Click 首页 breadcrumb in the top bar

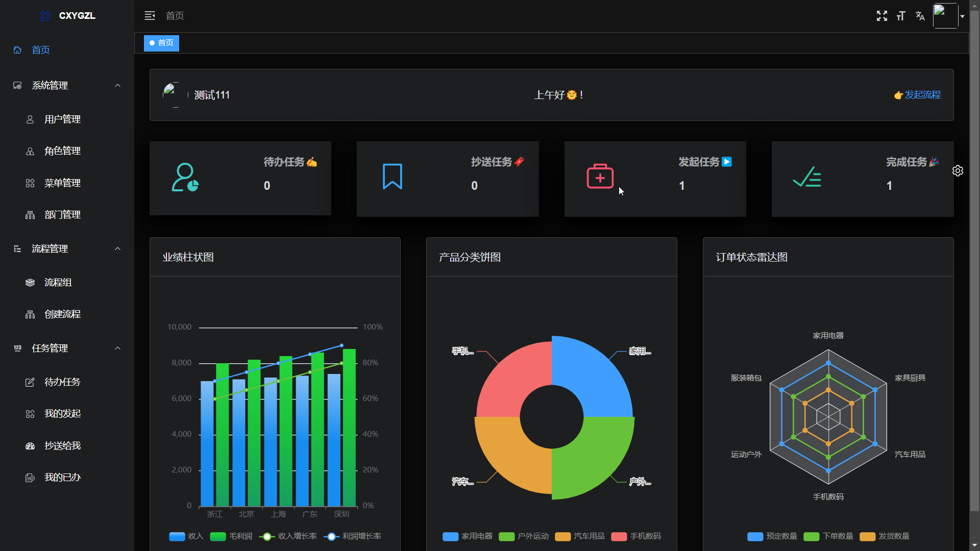click(175, 16)
